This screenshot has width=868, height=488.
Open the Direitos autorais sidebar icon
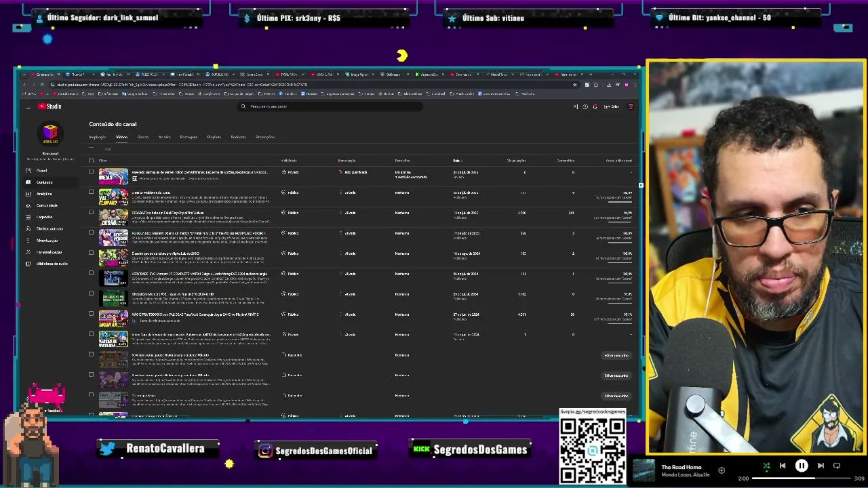click(28, 228)
